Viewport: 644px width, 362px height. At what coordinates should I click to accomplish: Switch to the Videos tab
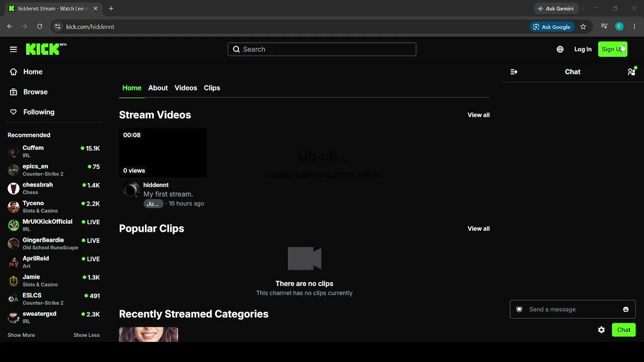186,88
